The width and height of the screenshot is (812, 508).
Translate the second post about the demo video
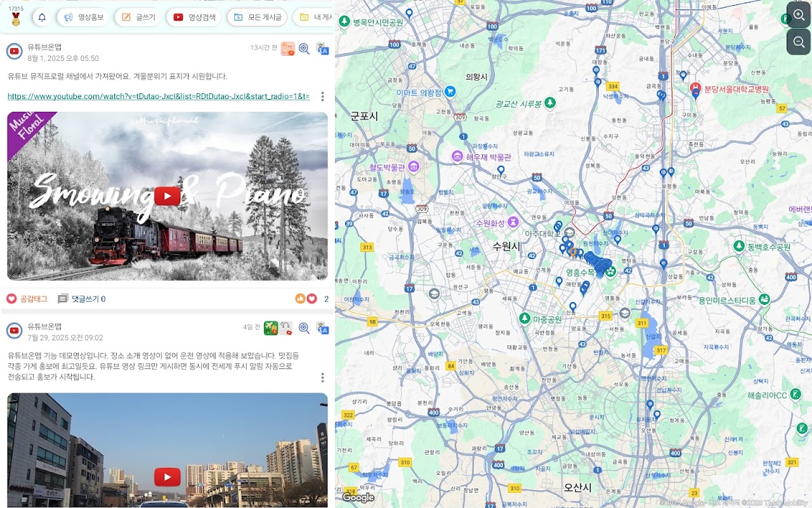[x=323, y=328]
